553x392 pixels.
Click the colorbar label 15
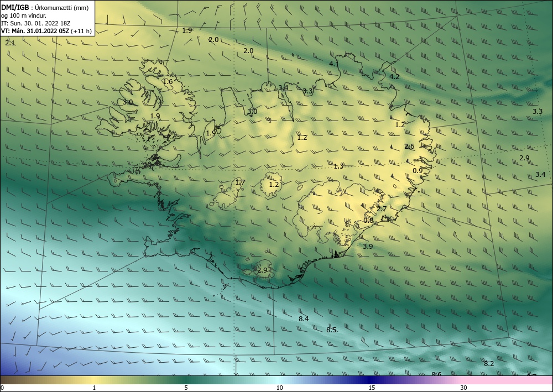(x=372, y=388)
